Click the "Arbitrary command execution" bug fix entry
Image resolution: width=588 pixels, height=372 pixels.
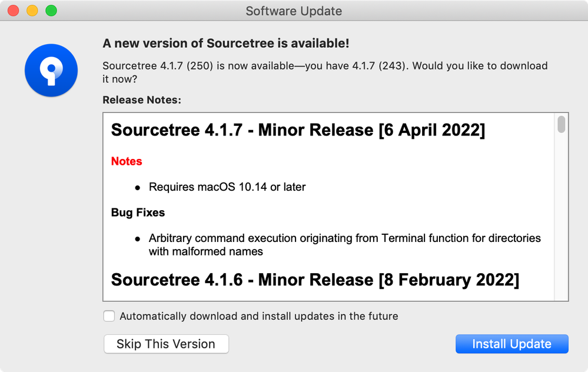point(345,244)
